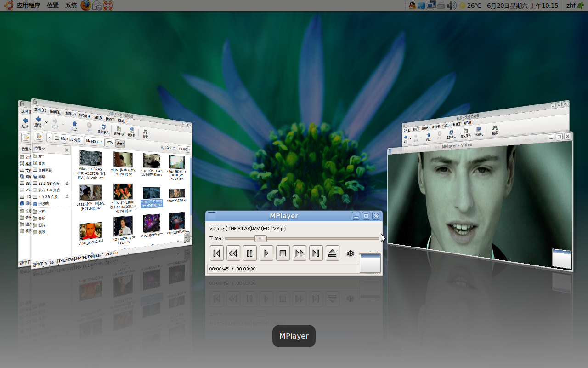Open 文件(F) menu in Vitas window
This screenshot has width=588, height=368.
[x=40, y=110]
